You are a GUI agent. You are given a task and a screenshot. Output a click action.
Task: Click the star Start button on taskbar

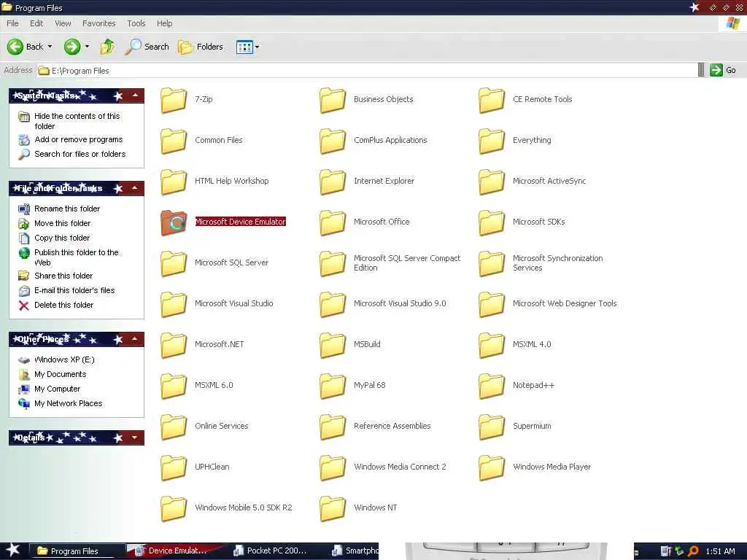coord(13,550)
